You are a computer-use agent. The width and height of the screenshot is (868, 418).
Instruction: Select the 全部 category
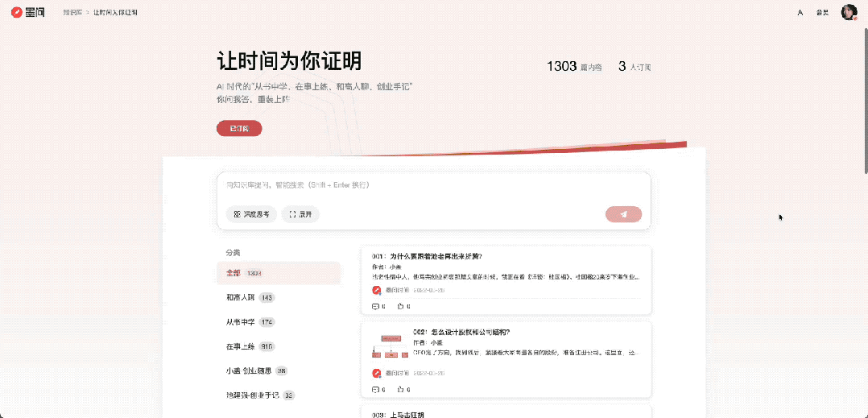(279, 273)
